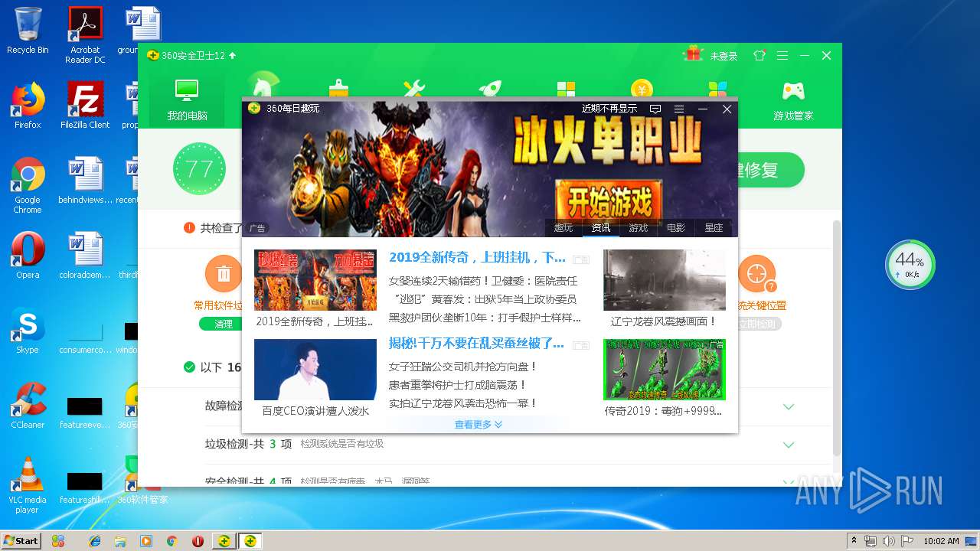This screenshot has width=980, height=551.
Task: Click the 360 main window vertical scrollbar
Action: point(837,337)
